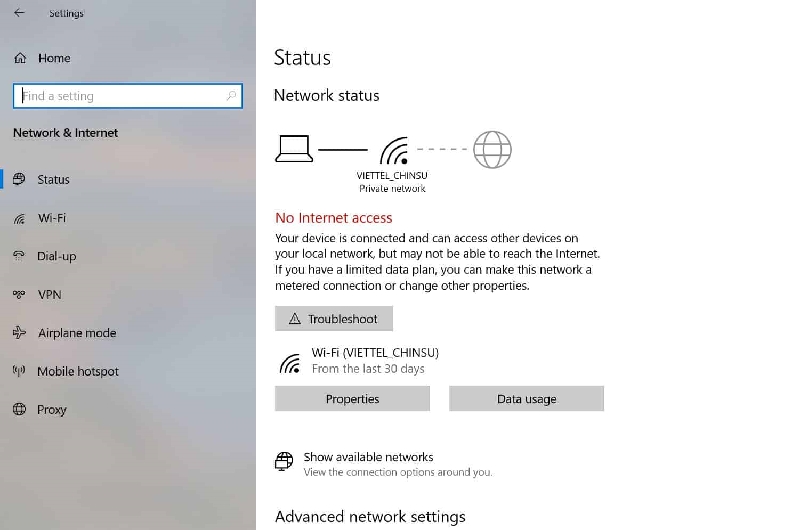The image size is (800, 530).
Task: Open the Airplane mode section
Action: point(77,333)
